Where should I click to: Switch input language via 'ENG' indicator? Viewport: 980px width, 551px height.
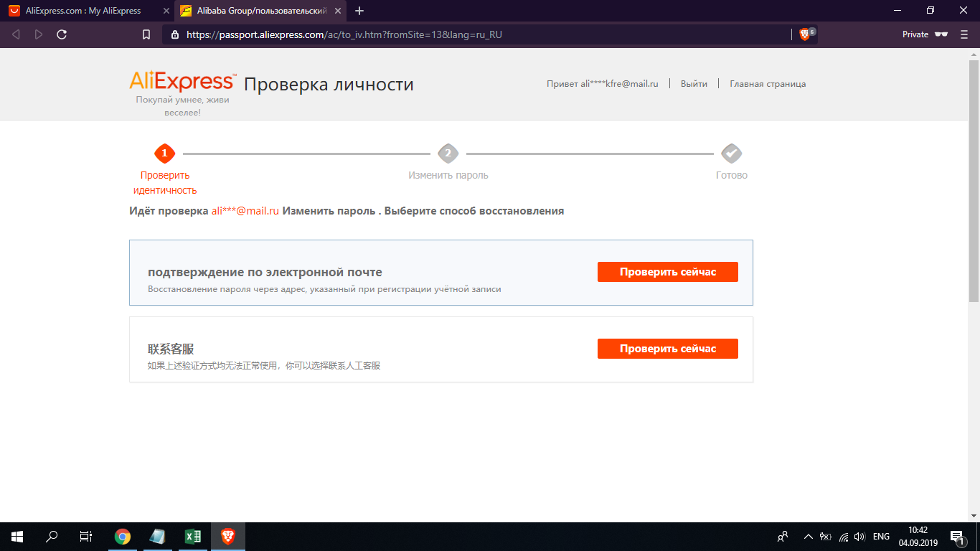pos(881,537)
